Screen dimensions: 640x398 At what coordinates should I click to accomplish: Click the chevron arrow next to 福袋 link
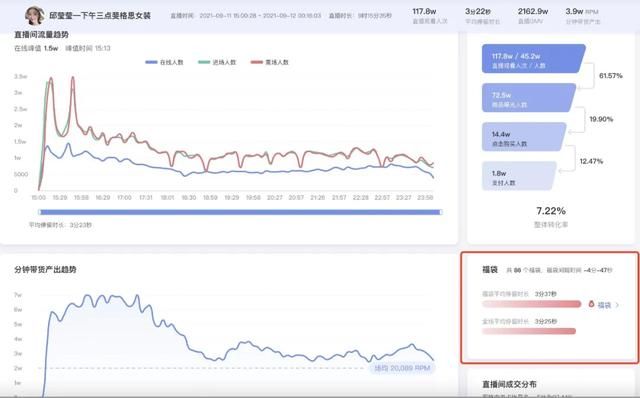click(x=617, y=305)
